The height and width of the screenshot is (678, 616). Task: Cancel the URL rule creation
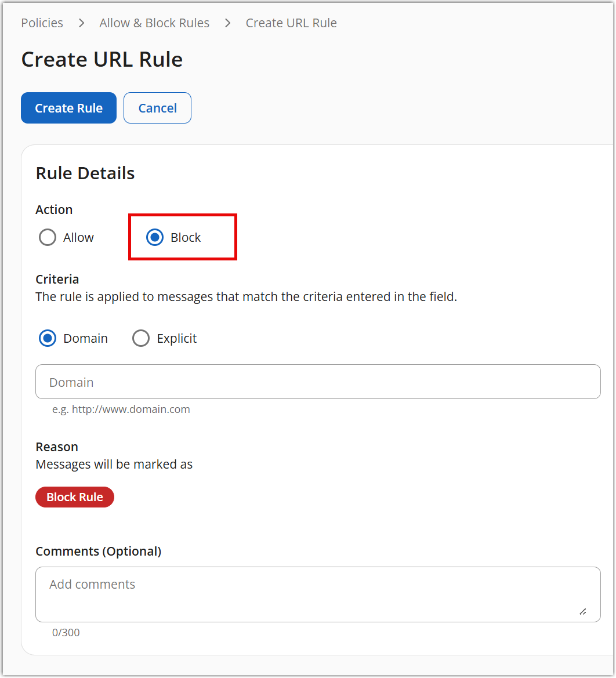click(x=157, y=108)
